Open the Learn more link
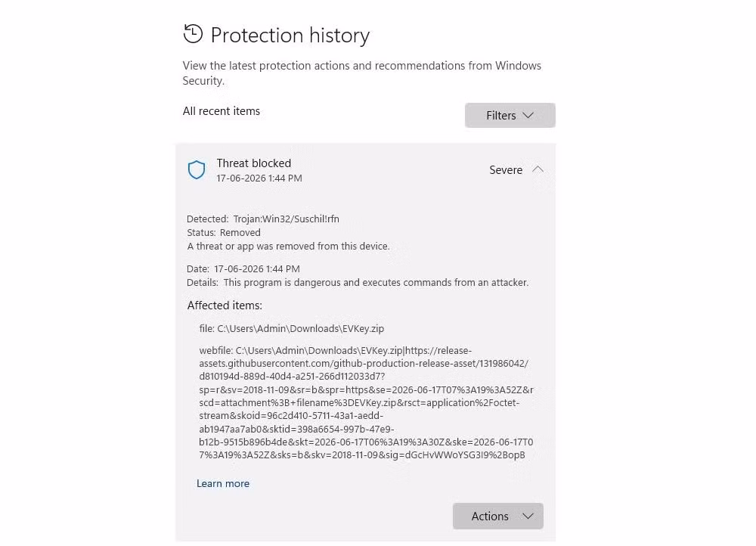This screenshot has width=756, height=546. click(223, 483)
